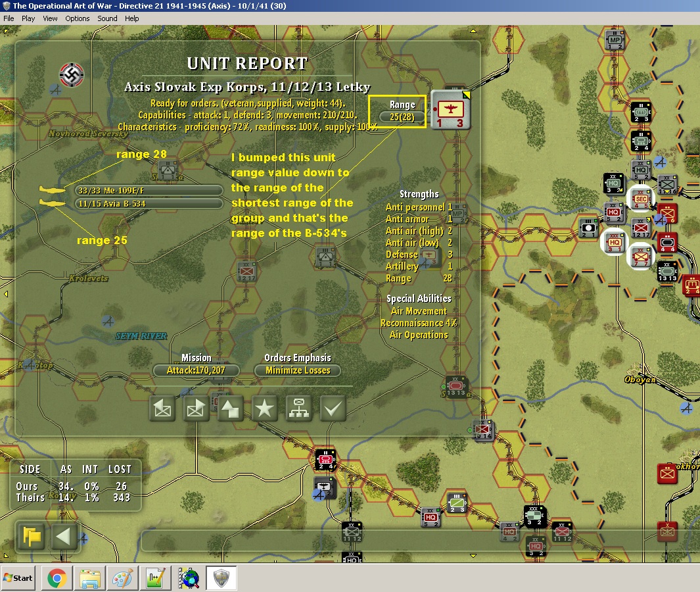Click the left-pointing triangle back button
The image size is (700, 592).
point(64,536)
